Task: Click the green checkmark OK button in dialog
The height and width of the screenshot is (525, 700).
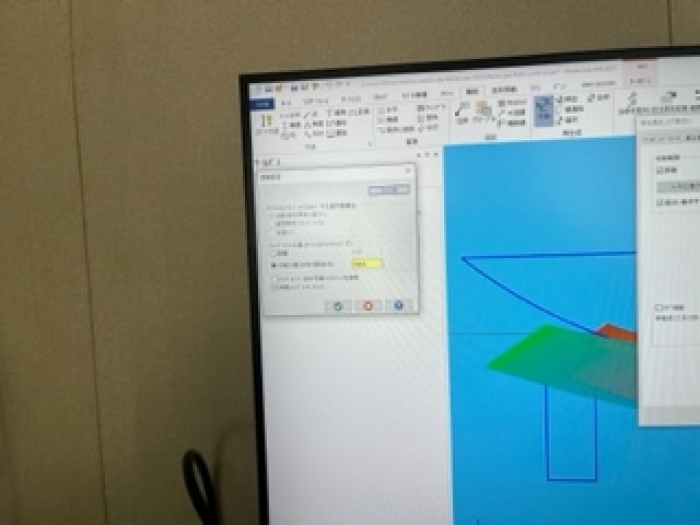Action: pyautogui.click(x=338, y=305)
